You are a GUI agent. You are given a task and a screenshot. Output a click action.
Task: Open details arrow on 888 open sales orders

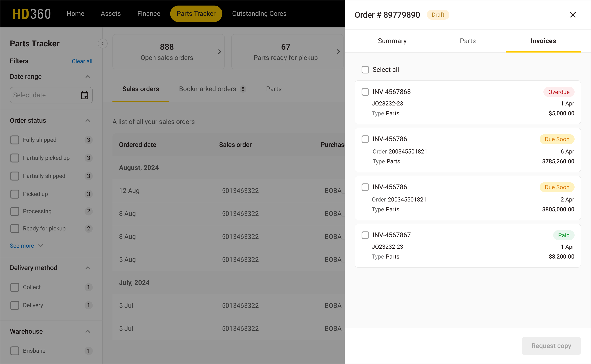(219, 51)
